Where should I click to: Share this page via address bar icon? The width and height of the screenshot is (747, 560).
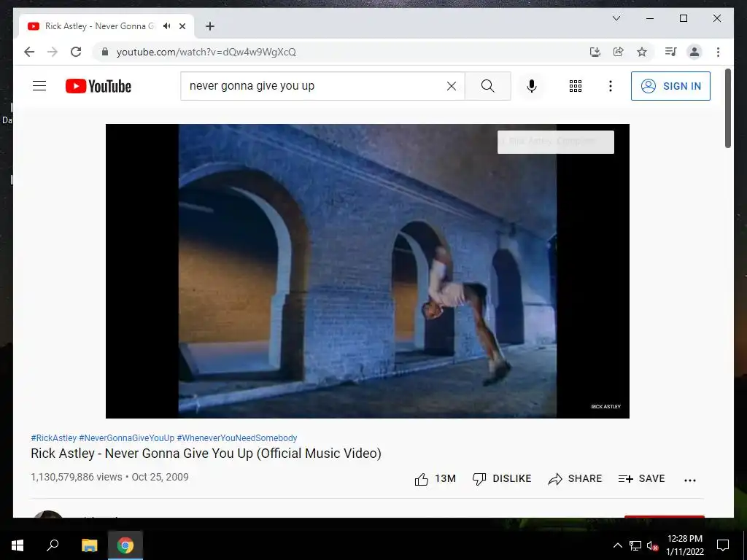click(619, 52)
